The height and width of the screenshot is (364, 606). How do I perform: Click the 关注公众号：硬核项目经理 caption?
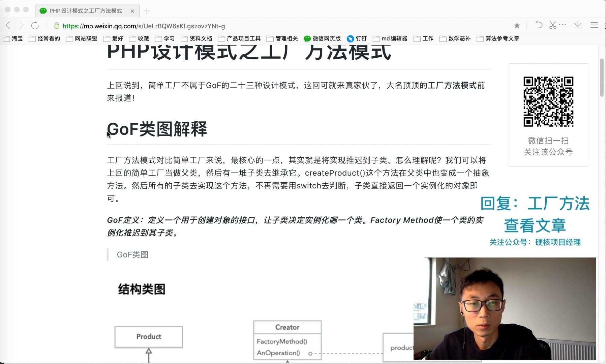535,242
